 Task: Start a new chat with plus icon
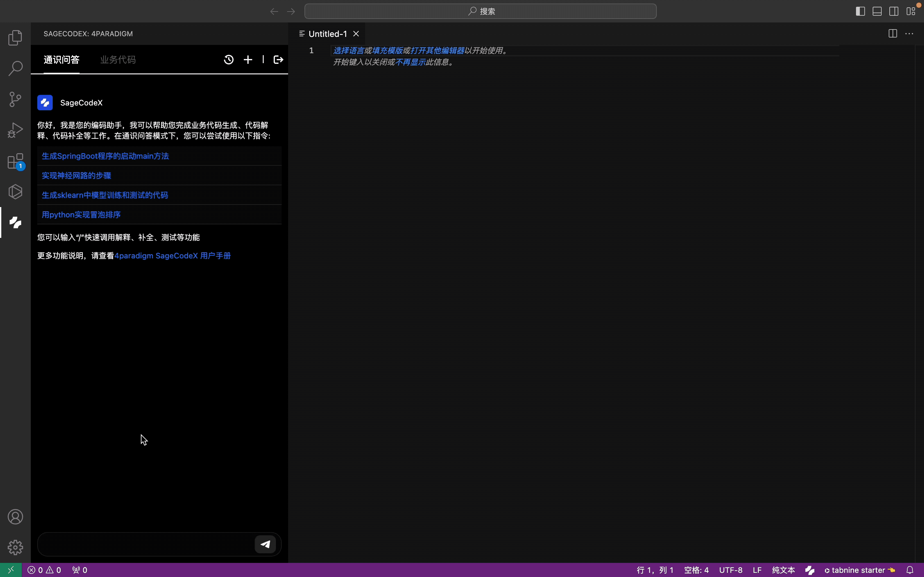click(248, 60)
